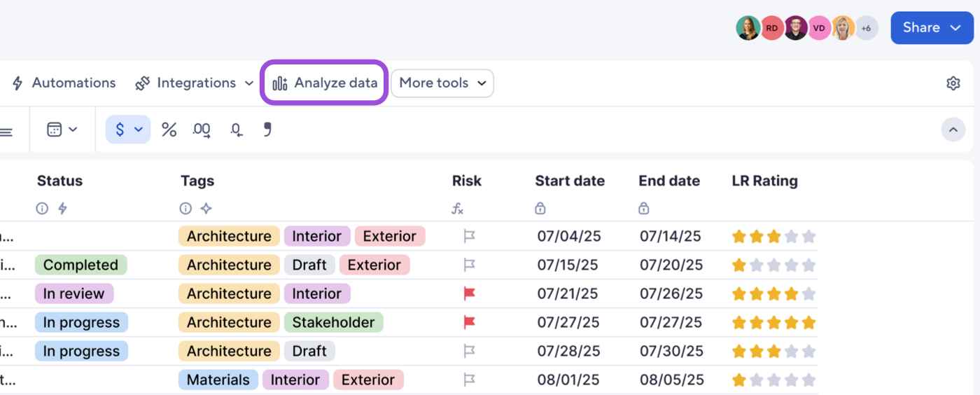The image size is (980, 395).
Task: Click the Integrations plug icon
Action: 143,83
